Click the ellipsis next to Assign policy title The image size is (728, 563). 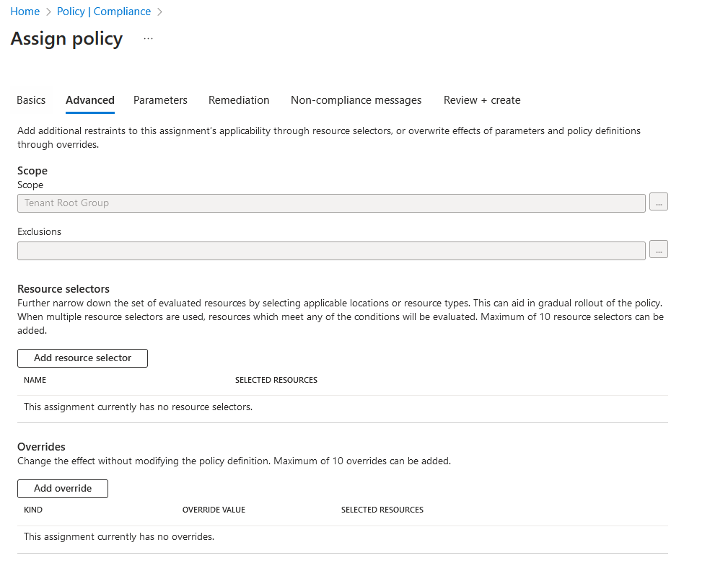pos(148,38)
